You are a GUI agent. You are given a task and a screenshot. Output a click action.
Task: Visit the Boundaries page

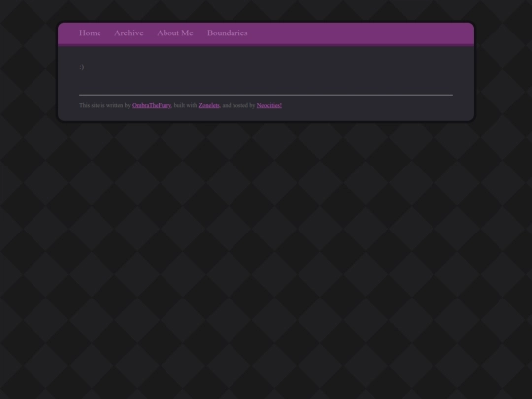(228, 33)
